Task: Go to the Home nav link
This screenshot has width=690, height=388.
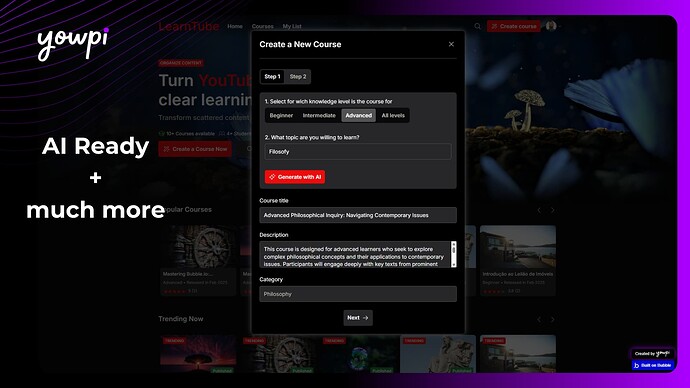Action: (235, 26)
